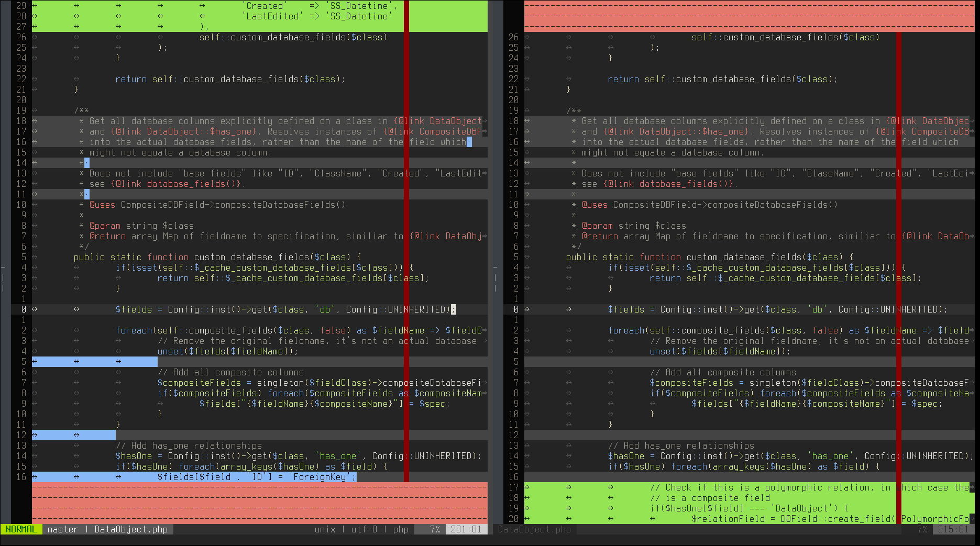Click the utf-8 encoding indicator
Screen dimensions: 980x546
pyautogui.click(x=365, y=529)
